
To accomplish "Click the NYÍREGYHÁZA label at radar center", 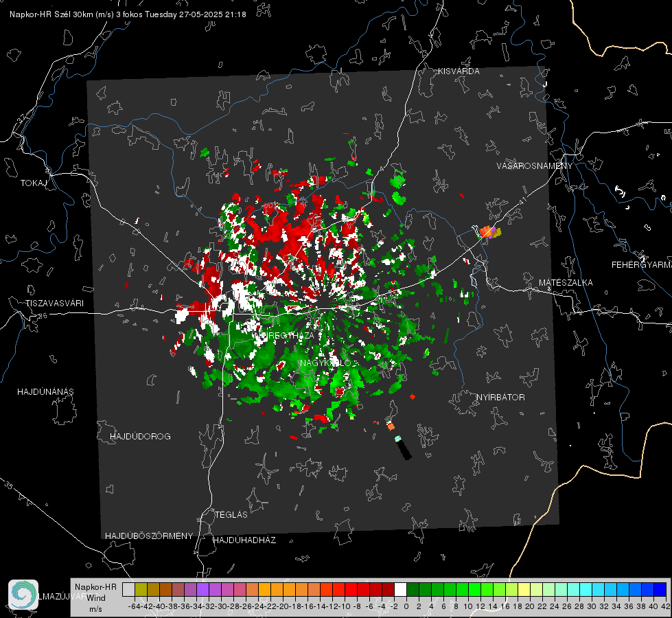I will pyautogui.click(x=283, y=335).
